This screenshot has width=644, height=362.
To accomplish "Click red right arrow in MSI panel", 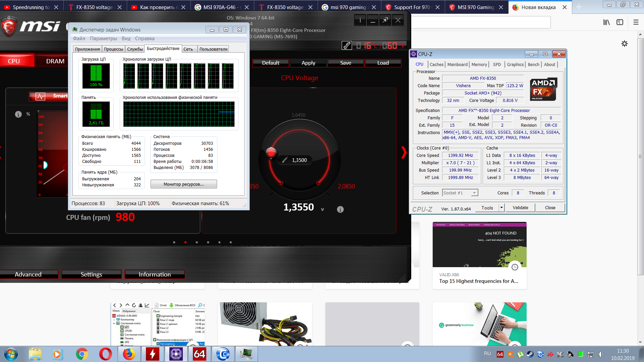I will 404,153.
